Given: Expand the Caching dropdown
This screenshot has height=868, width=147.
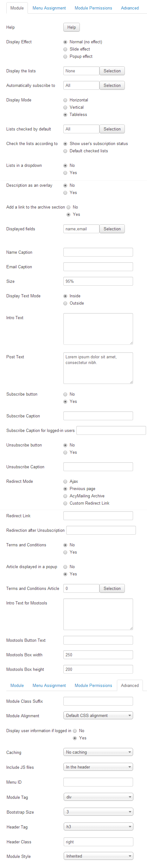Looking at the screenshot, I should pyautogui.click(x=98, y=752).
